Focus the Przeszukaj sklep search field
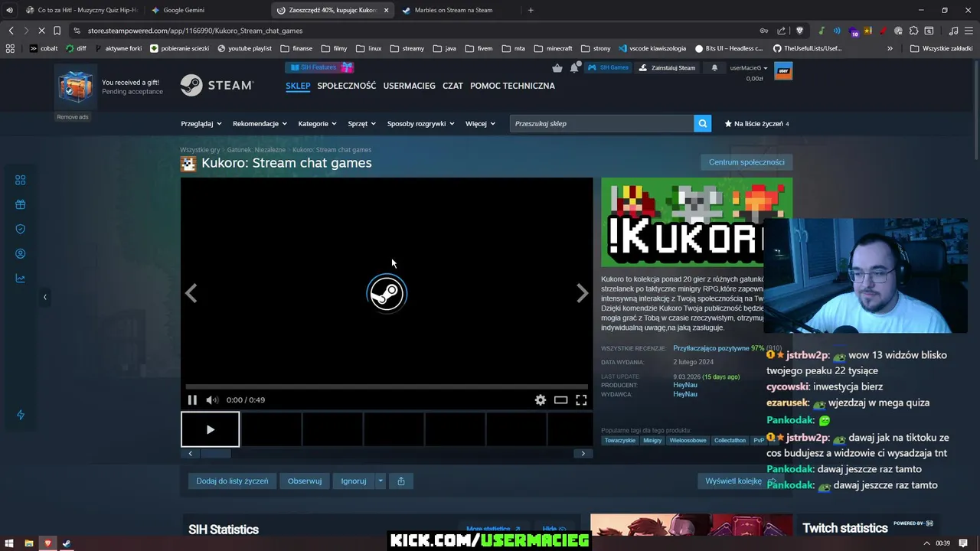980x551 pixels. (601, 123)
